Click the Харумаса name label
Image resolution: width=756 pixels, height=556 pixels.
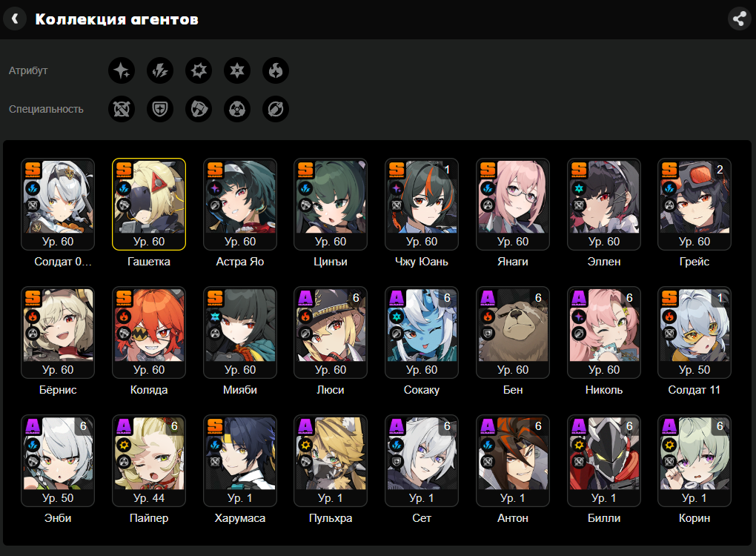pyautogui.click(x=240, y=518)
